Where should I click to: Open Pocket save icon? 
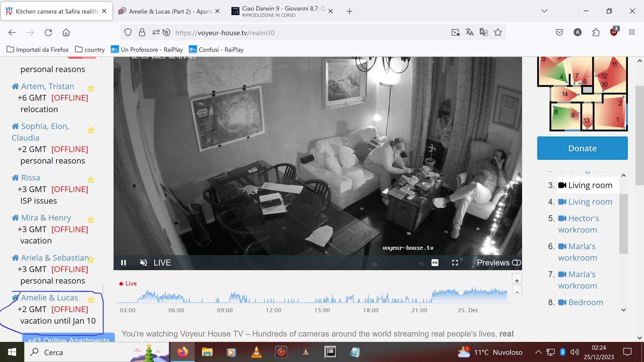[559, 33]
